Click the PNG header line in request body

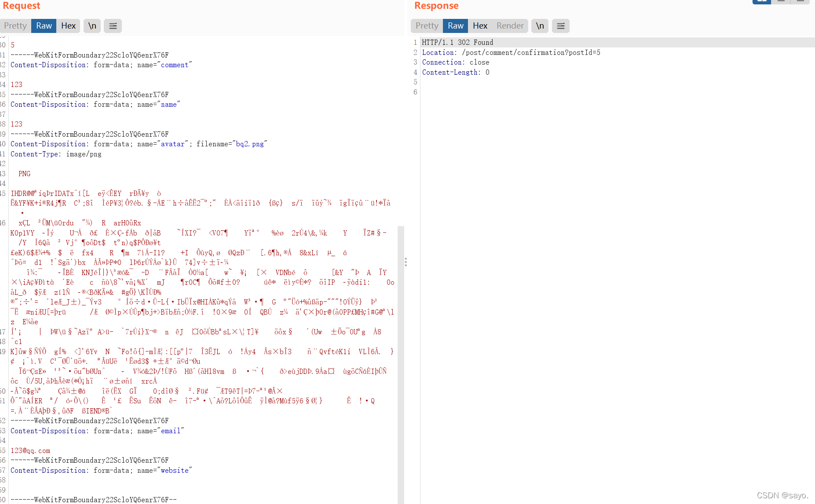point(24,174)
